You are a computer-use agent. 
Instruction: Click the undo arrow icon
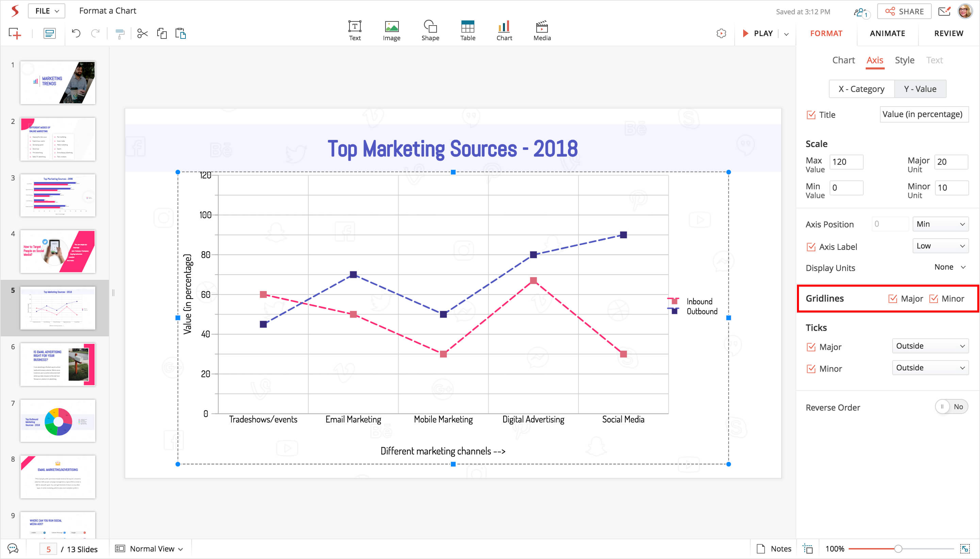[x=76, y=34]
